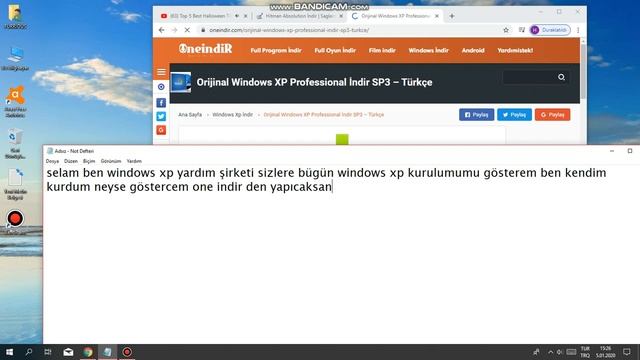Open the taskbar search icon

pos(29,352)
